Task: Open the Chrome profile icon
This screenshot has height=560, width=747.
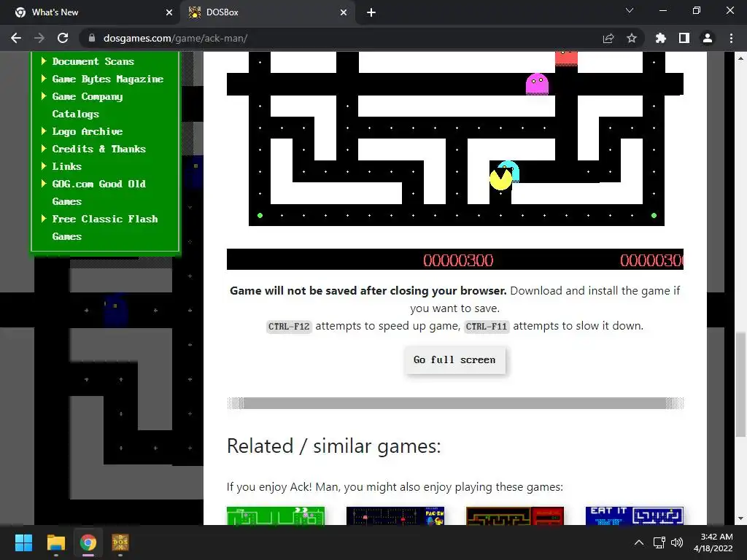Action: 708,38
